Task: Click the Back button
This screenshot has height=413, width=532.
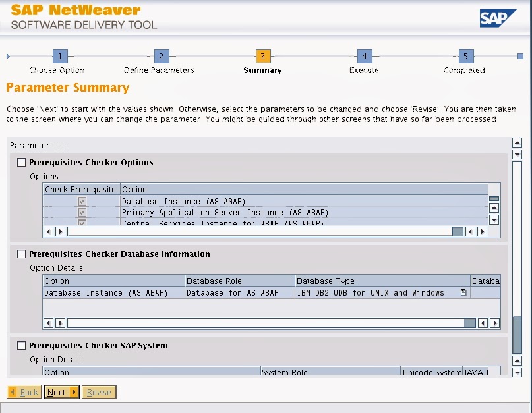Action: [x=24, y=392]
